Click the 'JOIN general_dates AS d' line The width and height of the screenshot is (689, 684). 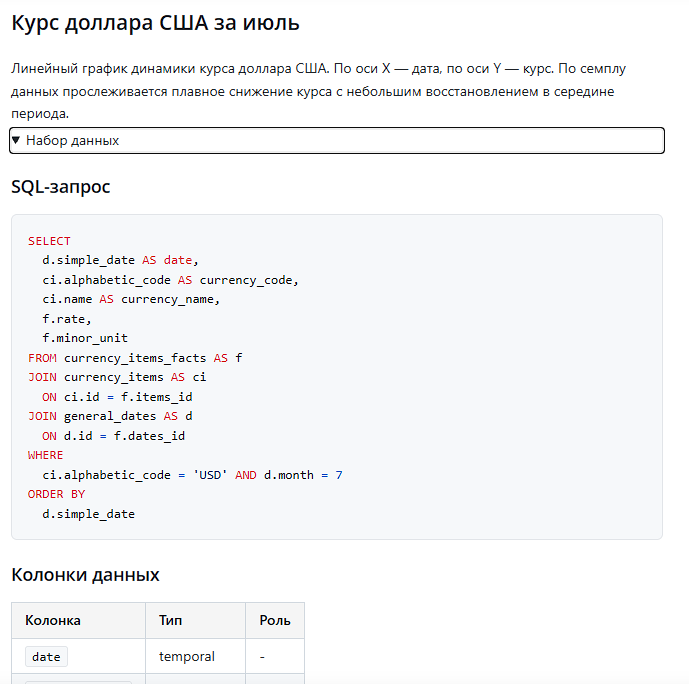click(x=110, y=416)
